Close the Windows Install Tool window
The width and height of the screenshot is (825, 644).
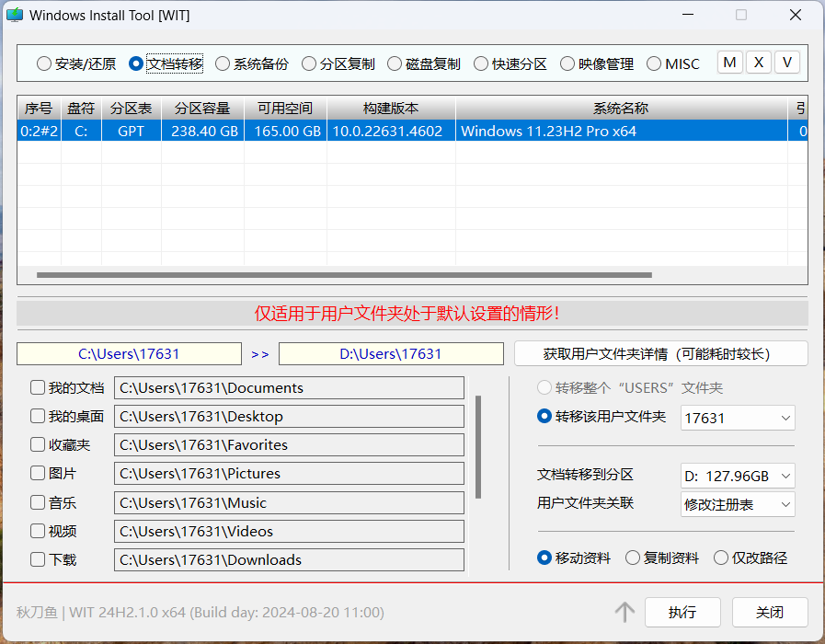tap(796, 15)
